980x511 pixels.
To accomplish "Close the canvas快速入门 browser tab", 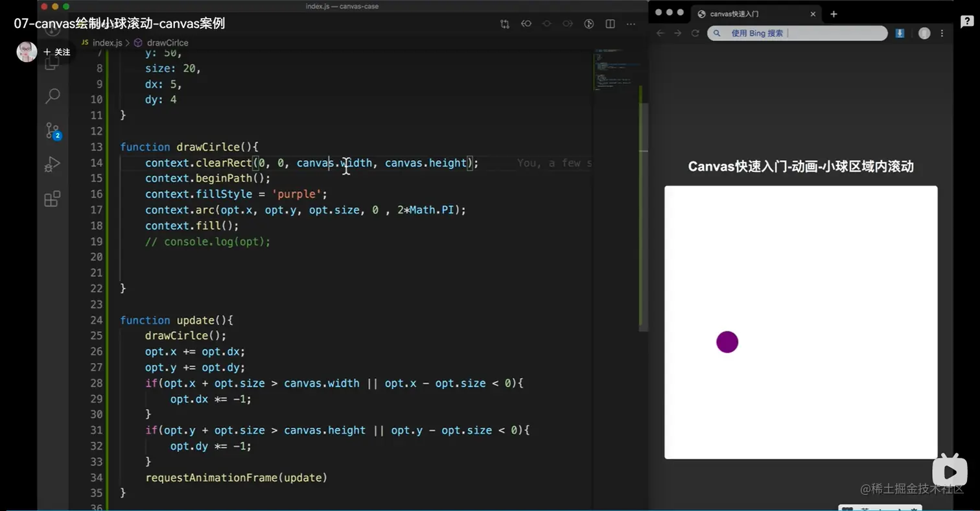I will 813,14.
